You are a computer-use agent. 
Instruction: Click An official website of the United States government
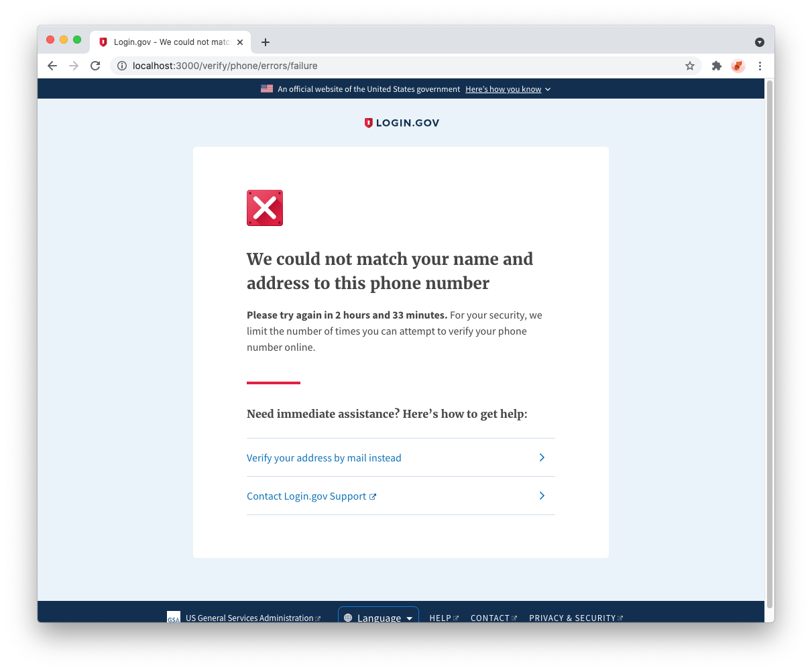[369, 89]
